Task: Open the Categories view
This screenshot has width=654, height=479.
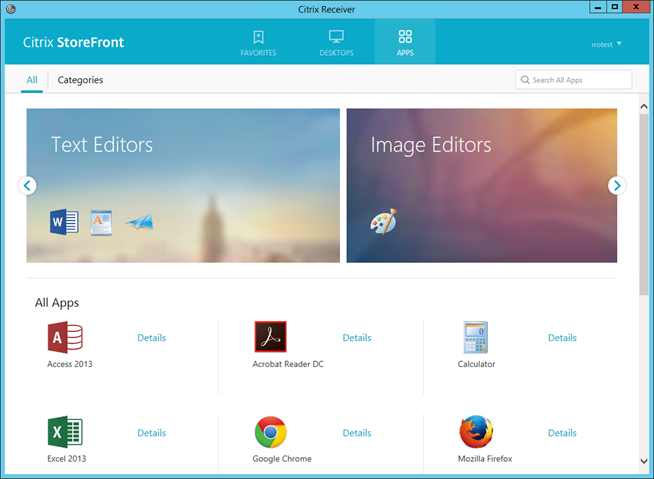Action: [80, 80]
